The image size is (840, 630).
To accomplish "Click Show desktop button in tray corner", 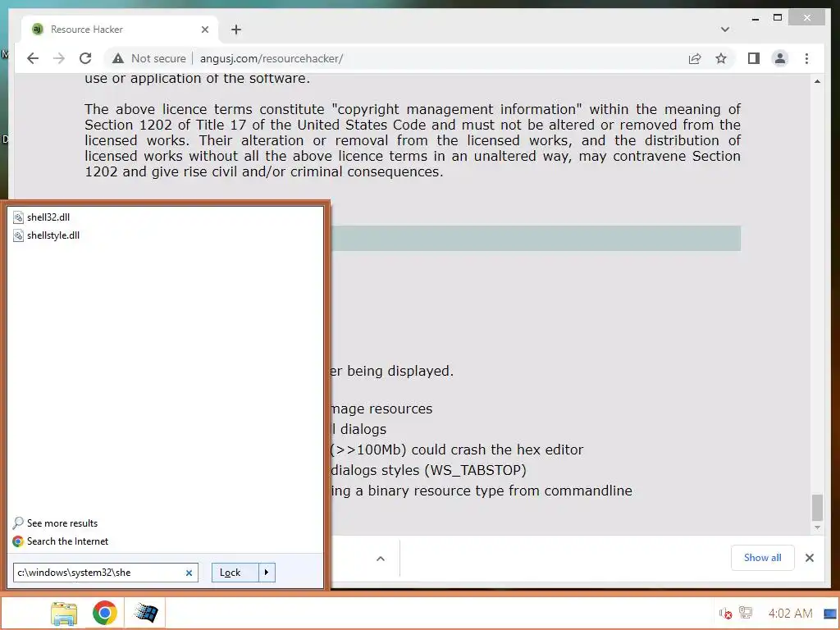I will click(x=830, y=614).
